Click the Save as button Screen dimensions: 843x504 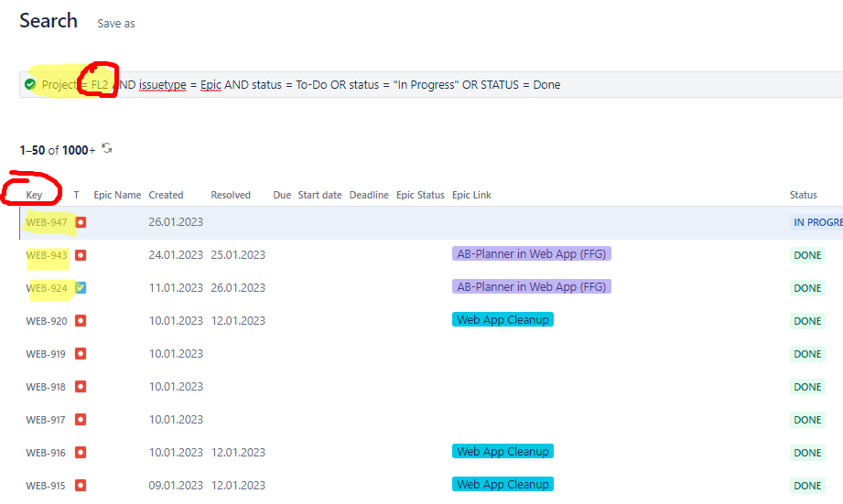click(116, 24)
